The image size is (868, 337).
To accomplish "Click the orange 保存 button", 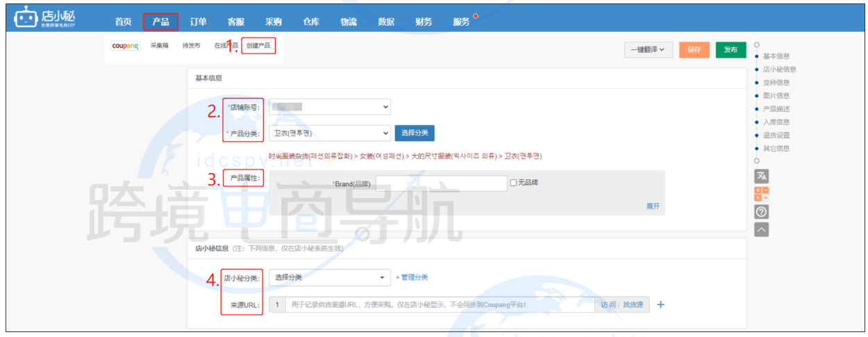I will pos(694,50).
